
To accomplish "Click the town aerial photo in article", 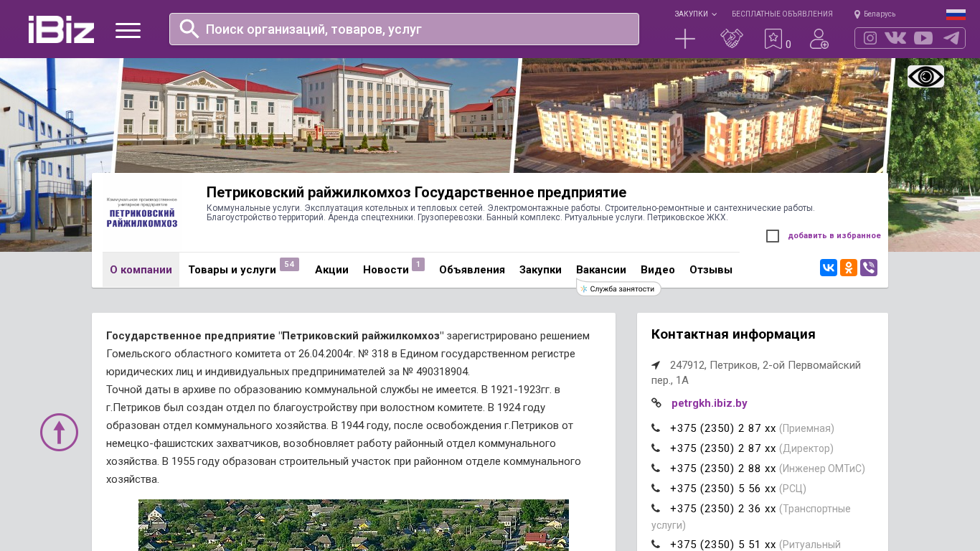I will pyautogui.click(x=354, y=525).
